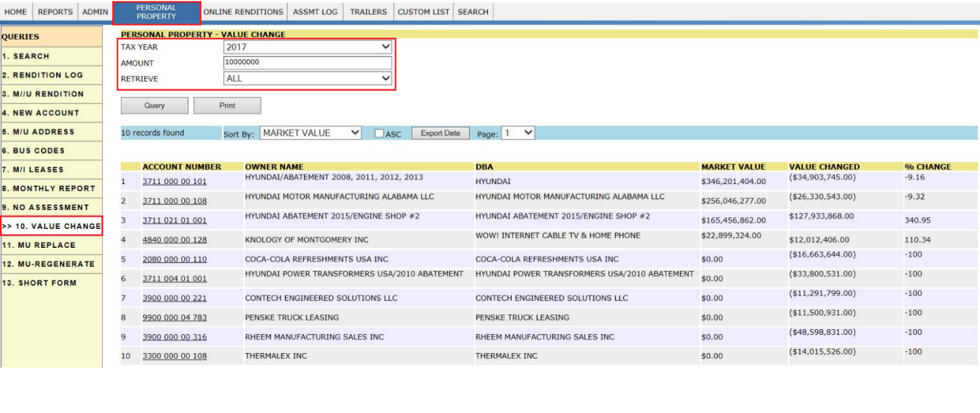Image resolution: width=980 pixels, height=413 pixels.
Task: Open account 3711 000 00 101
Action: (174, 182)
